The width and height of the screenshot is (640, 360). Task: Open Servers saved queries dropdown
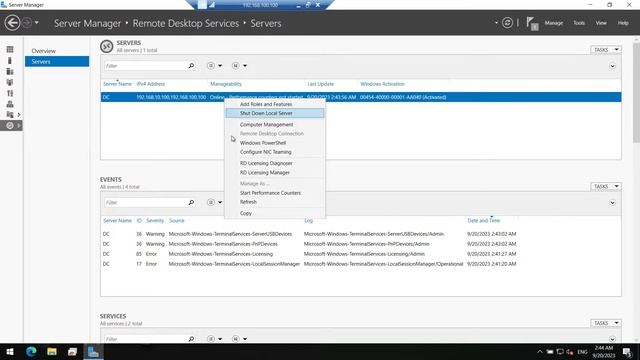239,66
